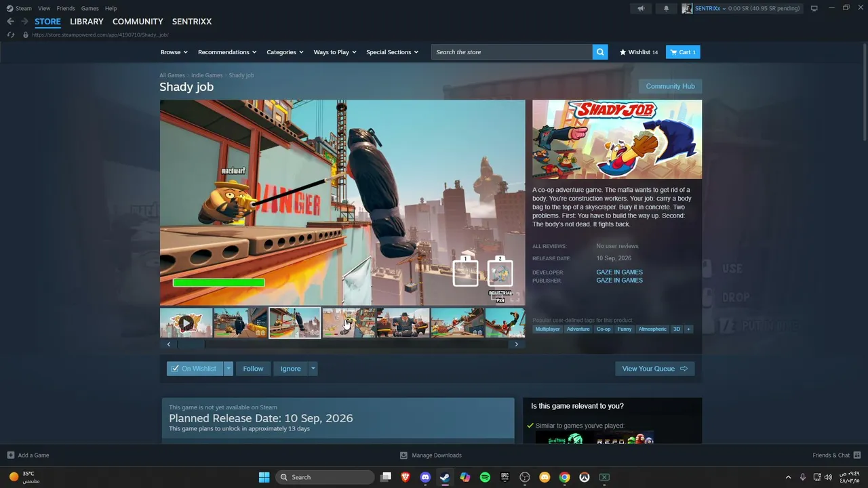Viewport: 868px width, 488px height.
Task: Launch Brave browser from the taskbar
Action: coord(406,477)
